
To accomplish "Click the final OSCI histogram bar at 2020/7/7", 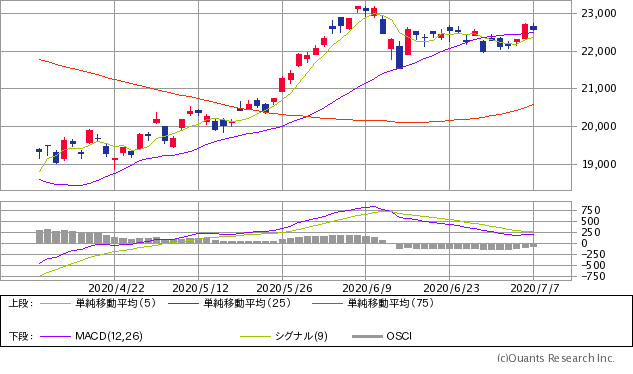I will (534, 245).
